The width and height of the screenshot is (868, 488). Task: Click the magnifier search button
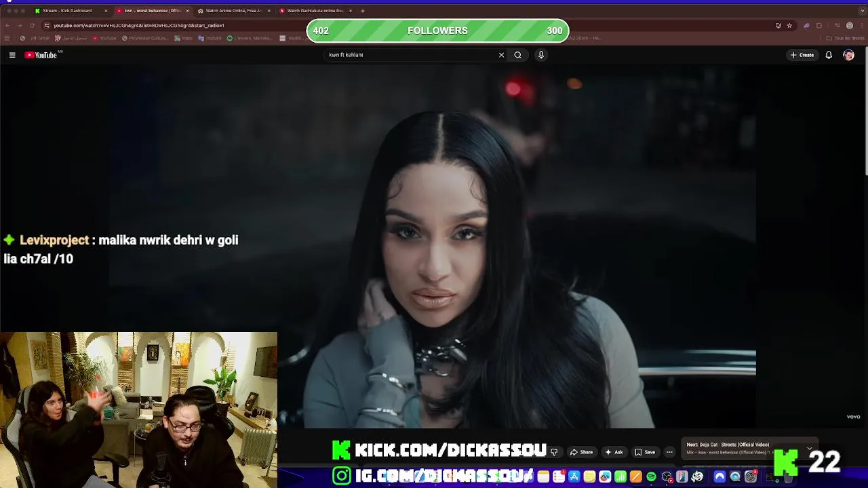517,55
